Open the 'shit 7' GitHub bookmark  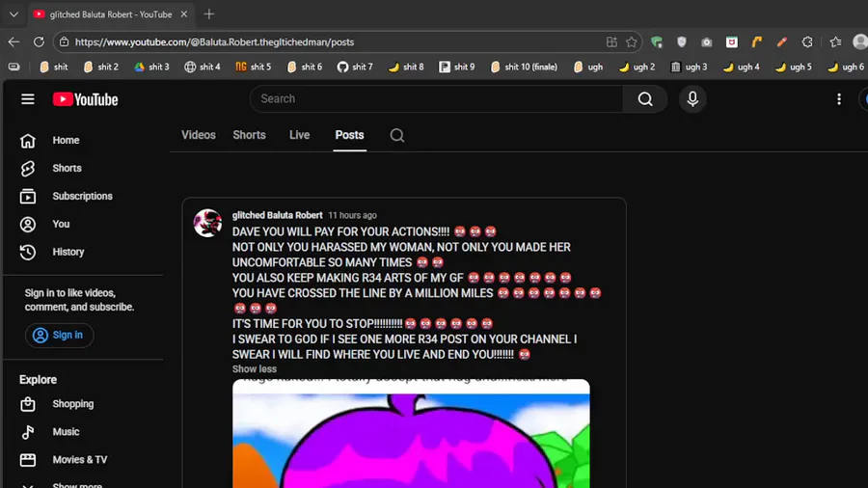click(x=355, y=67)
